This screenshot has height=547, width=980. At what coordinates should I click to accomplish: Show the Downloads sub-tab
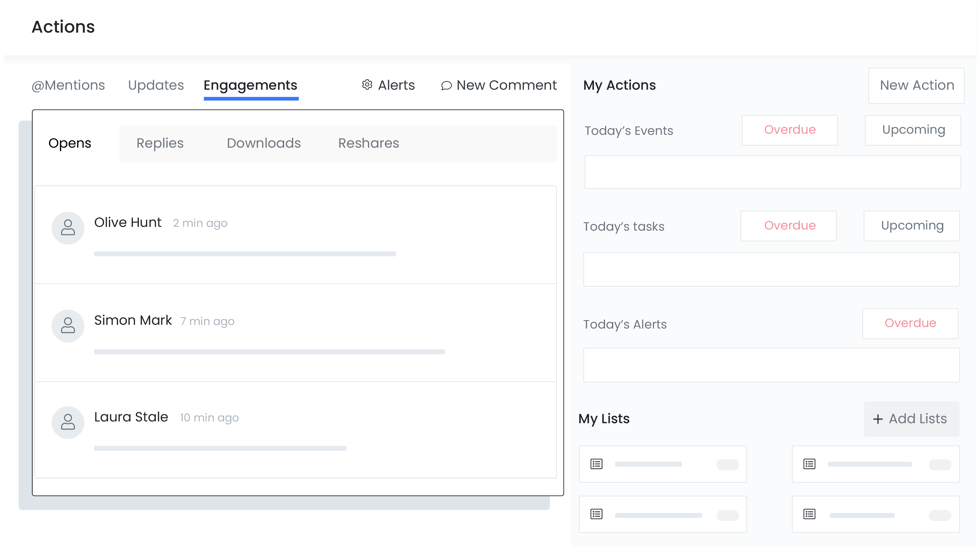click(x=264, y=143)
